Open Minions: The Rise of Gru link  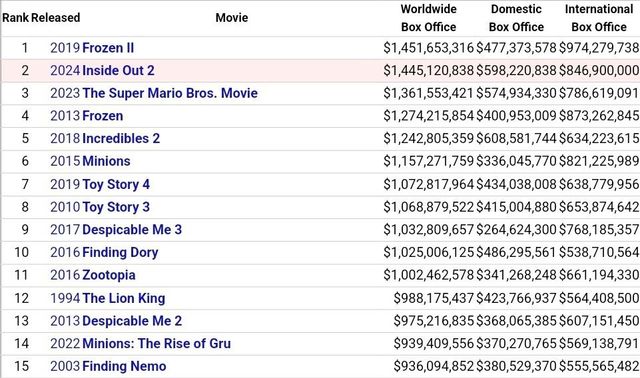(x=156, y=343)
